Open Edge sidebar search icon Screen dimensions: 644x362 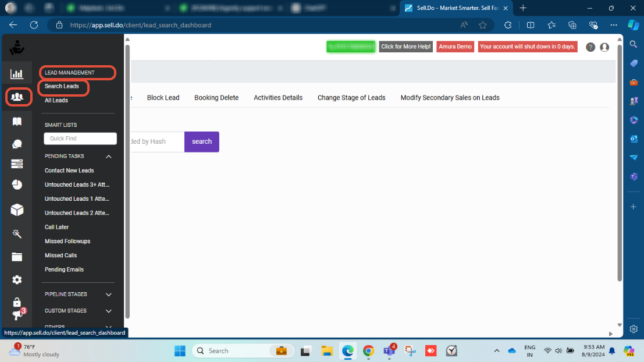634,44
